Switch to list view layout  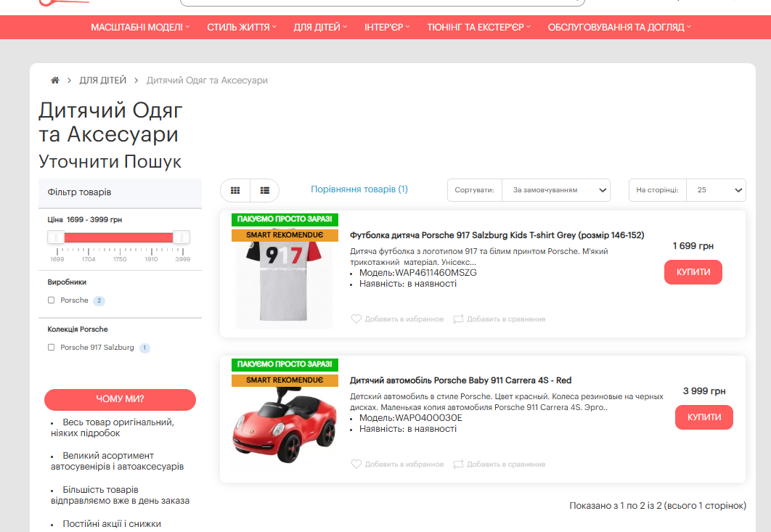(265, 190)
